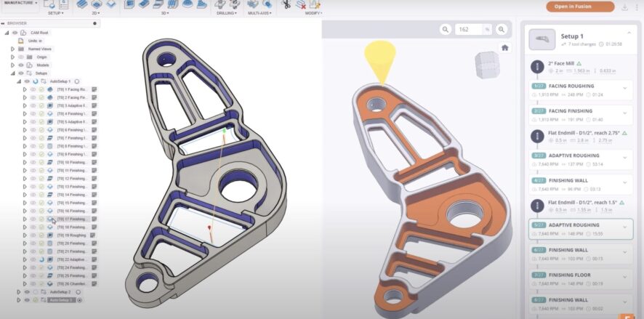Expand the FACING FINISHING operation card
The image size is (644, 319).
click(624, 113)
